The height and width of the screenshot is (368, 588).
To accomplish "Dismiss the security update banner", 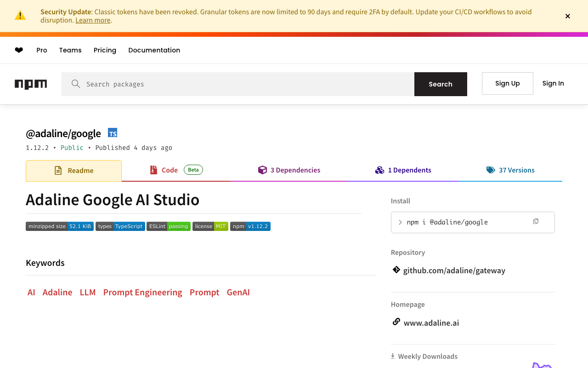I will [568, 16].
